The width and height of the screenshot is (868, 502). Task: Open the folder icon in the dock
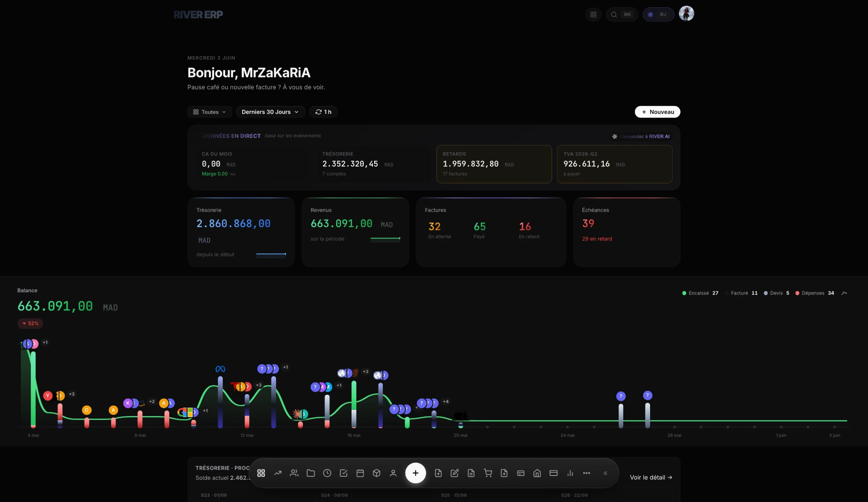[x=311, y=473]
